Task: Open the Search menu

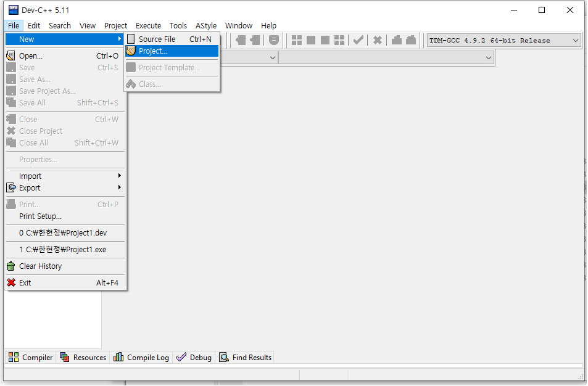Action: [x=60, y=25]
